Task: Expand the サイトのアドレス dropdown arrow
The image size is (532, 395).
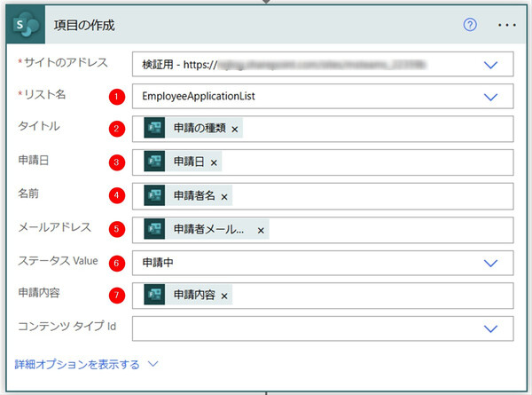Action: coord(490,65)
